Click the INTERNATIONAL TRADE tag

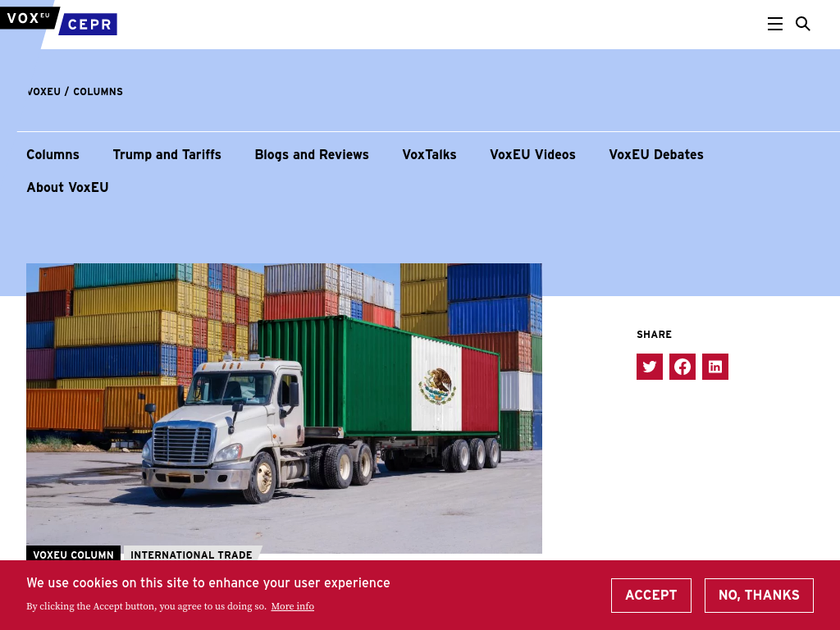(x=191, y=555)
